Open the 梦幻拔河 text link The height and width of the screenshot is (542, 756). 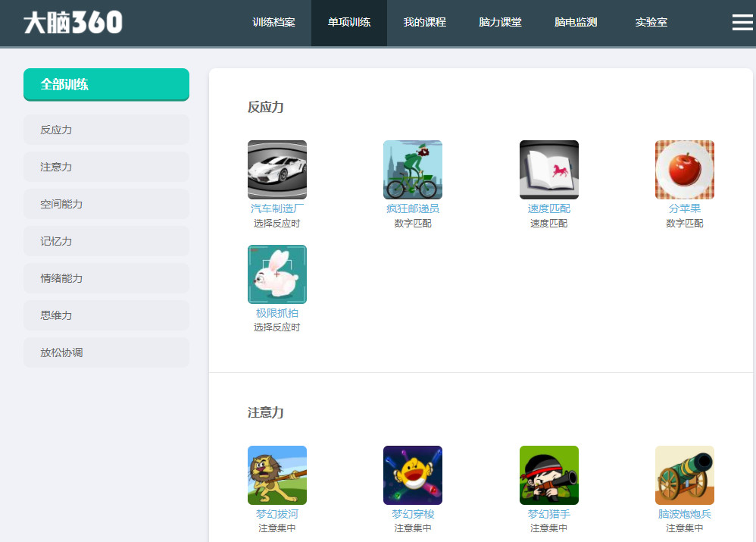(276, 514)
